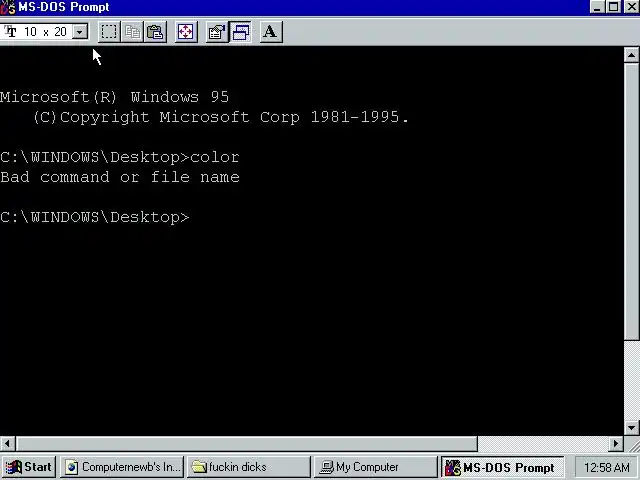Screen dimensions: 640x480
Task: Click the Paste toolbar icon
Action: click(156, 32)
